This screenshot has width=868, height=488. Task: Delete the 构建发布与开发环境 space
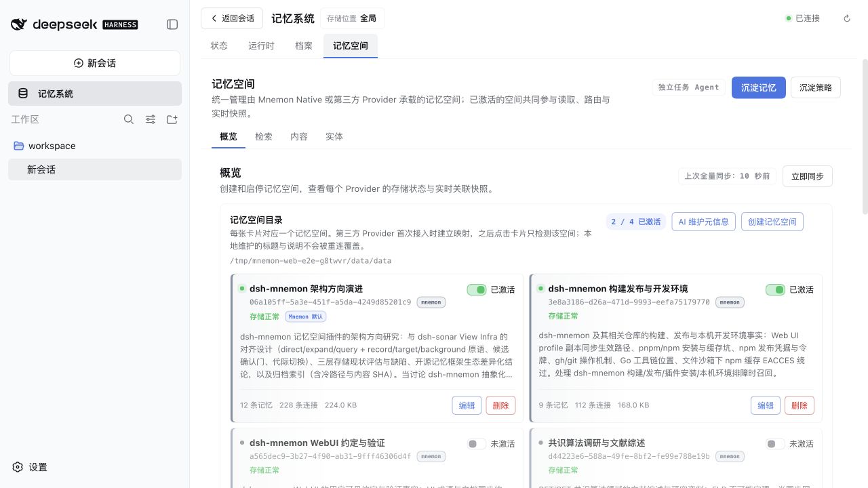800,405
